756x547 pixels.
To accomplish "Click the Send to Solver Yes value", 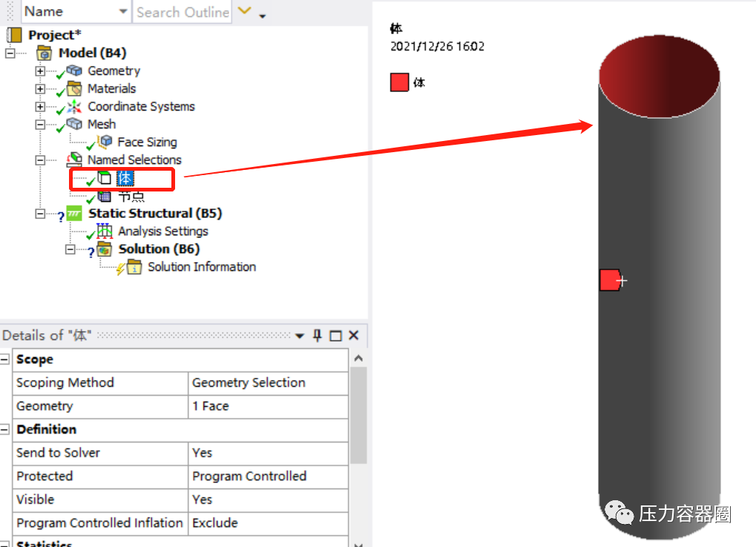I will (268, 453).
